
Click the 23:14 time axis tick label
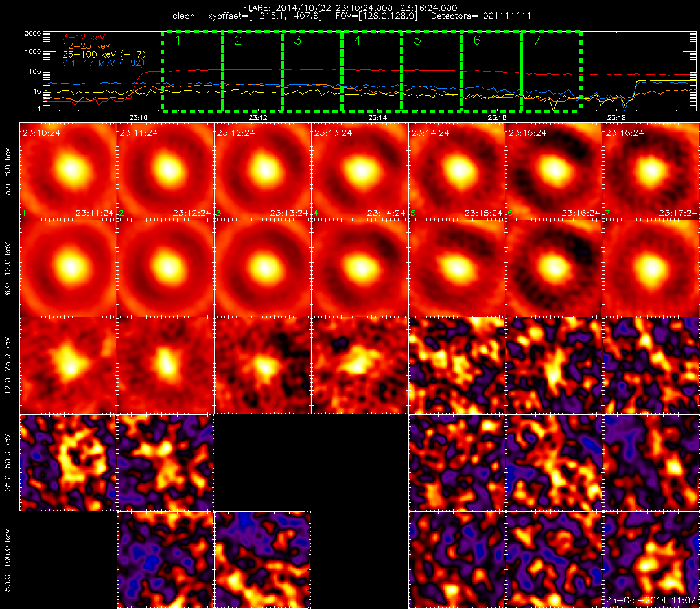tap(378, 118)
